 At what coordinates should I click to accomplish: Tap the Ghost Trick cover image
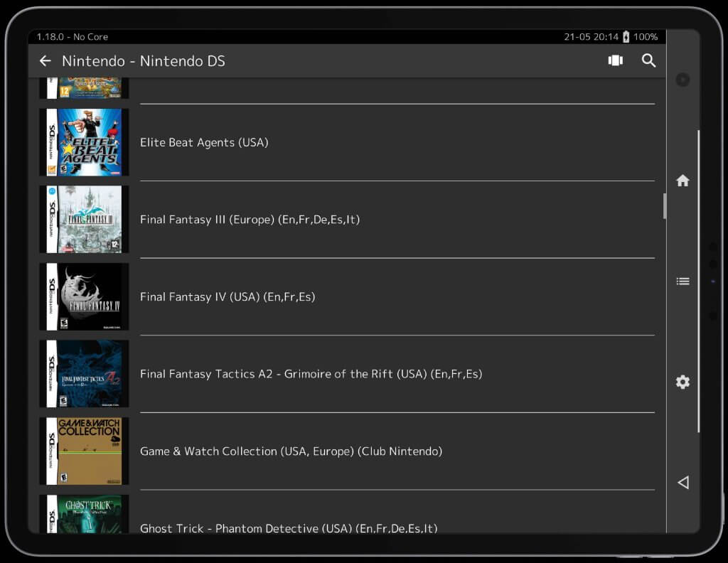coord(83,513)
